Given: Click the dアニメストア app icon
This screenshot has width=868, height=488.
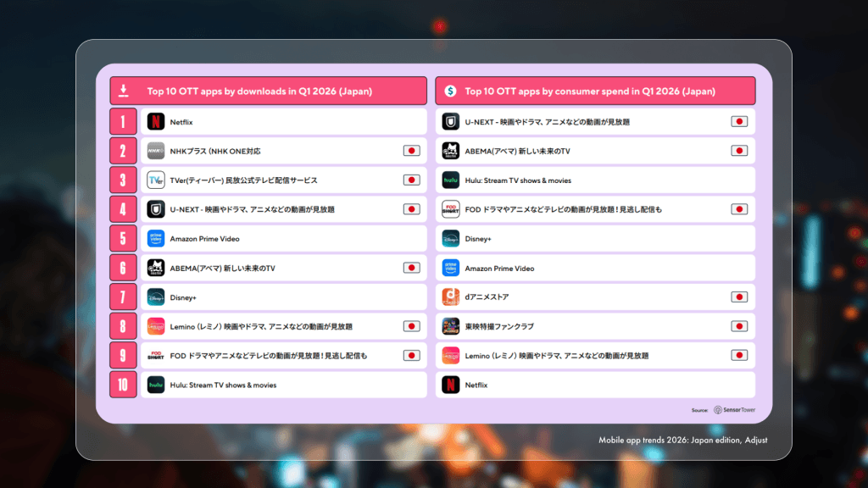Looking at the screenshot, I should (451, 297).
